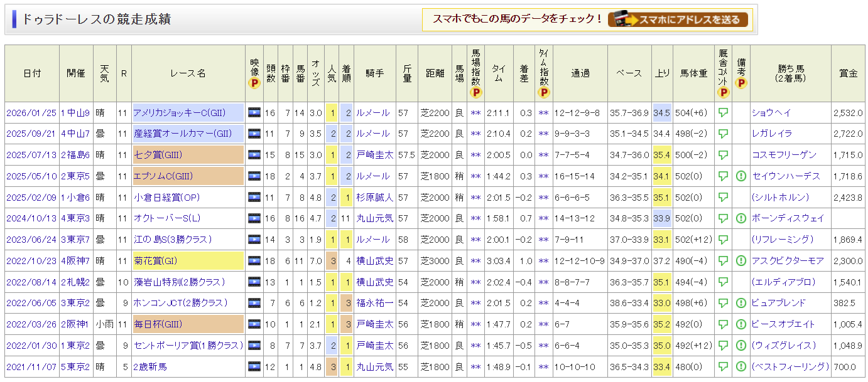Viewport: 868px width, 382px height.
Task: Open the 4阪神7 venue link
Action: [75, 261]
